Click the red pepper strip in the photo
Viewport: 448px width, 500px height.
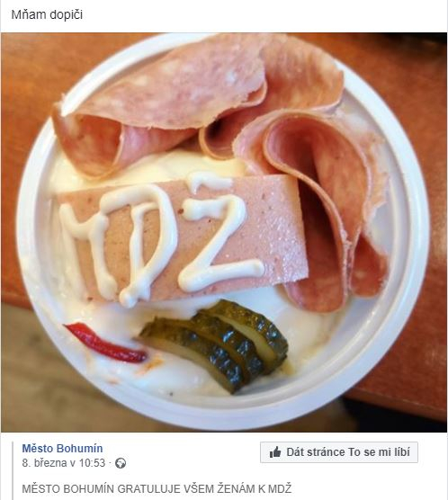tap(103, 343)
